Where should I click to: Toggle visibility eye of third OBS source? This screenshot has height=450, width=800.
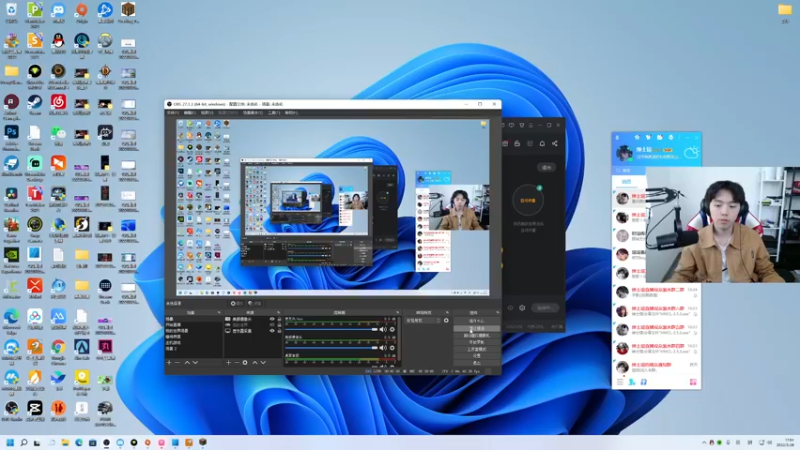pos(272,331)
